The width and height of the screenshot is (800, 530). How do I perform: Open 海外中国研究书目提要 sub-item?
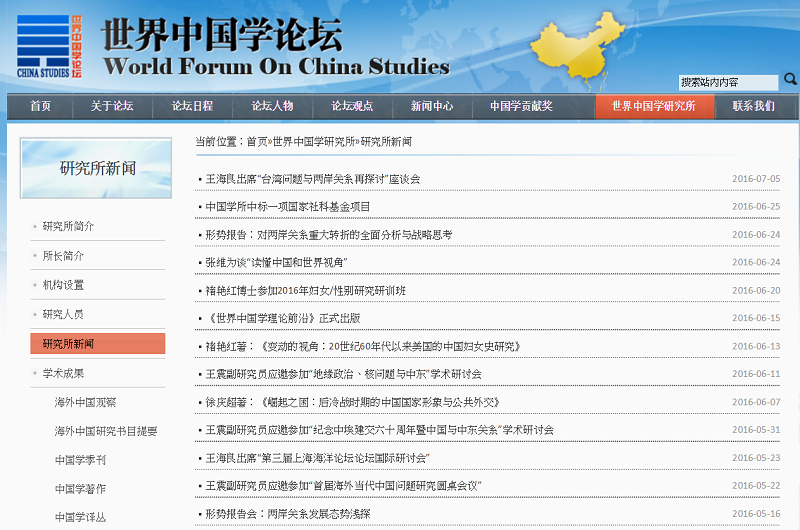(x=106, y=432)
